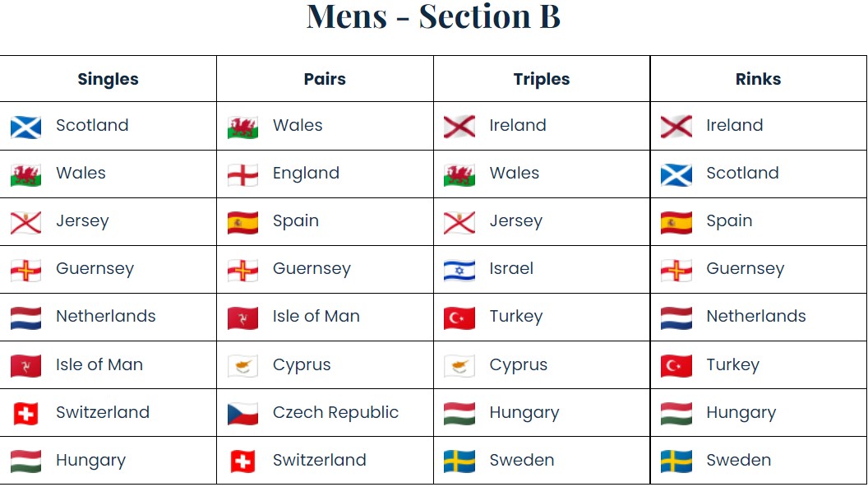The height and width of the screenshot is (487, 868).
Task: Click the Mens - Section B heading
Action: click(433, 16)
